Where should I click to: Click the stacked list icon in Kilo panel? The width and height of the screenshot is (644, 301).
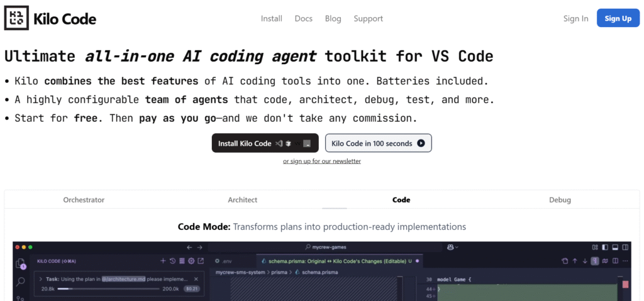[182, 261]
